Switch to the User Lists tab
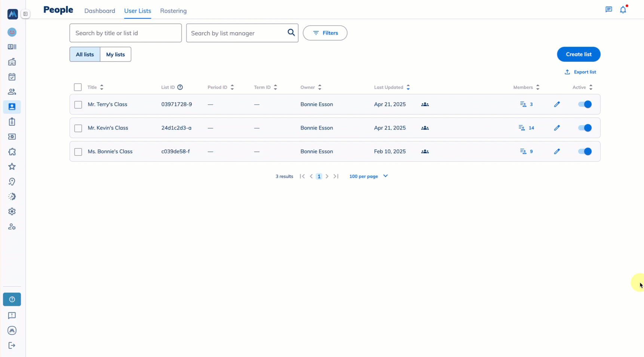The image size is (644, 357). (138, 11)
